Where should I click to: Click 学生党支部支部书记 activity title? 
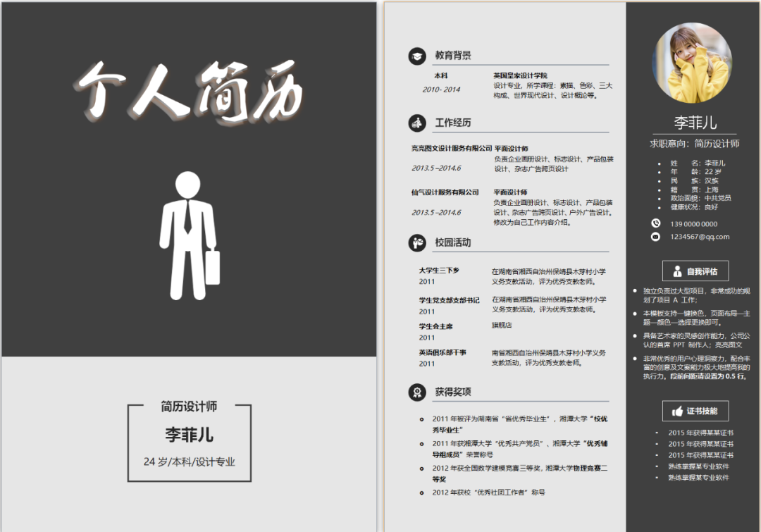(449, 300)
